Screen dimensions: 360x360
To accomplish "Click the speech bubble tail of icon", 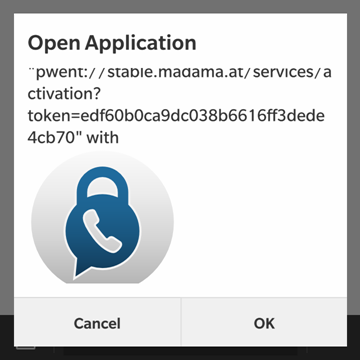I will pos(79,269).
